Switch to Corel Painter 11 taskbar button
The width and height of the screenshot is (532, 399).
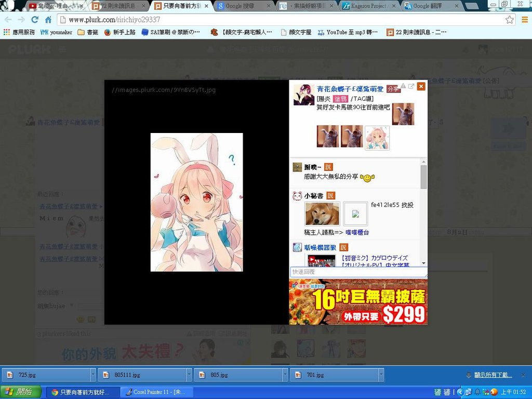pyautogui.click(x=156, y=392)
